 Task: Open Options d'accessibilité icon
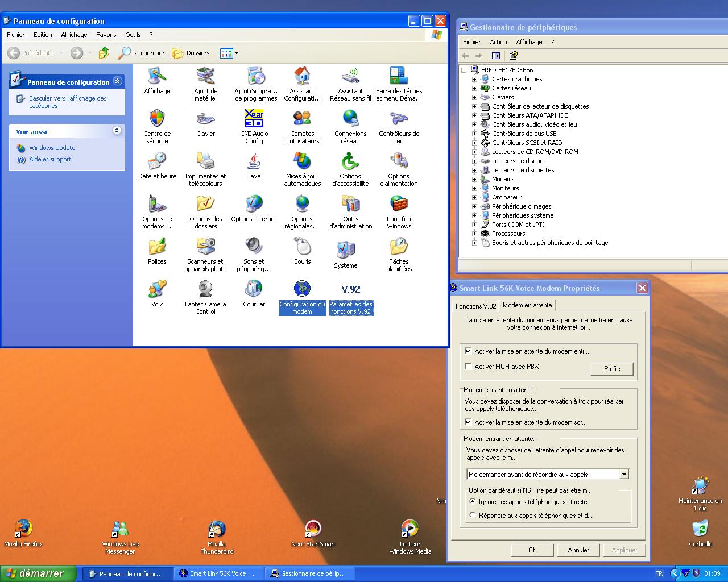click(x=350, y=161)
